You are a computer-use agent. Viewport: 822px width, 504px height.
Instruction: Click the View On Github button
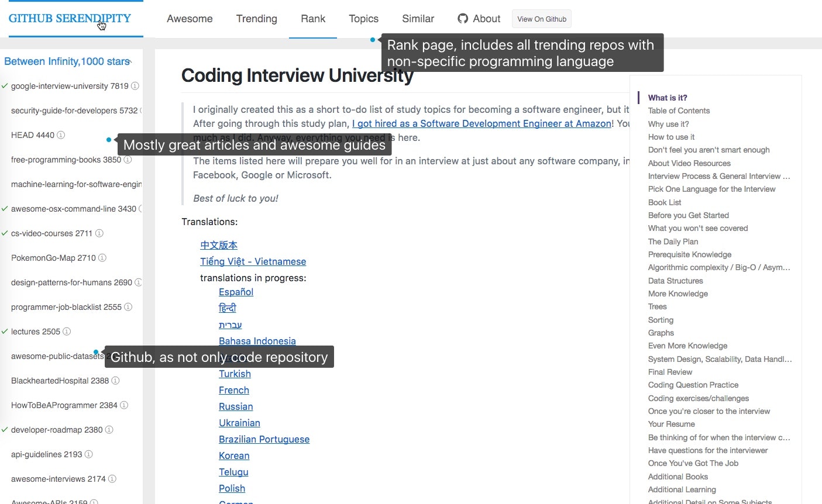click(x=541, y=18)
